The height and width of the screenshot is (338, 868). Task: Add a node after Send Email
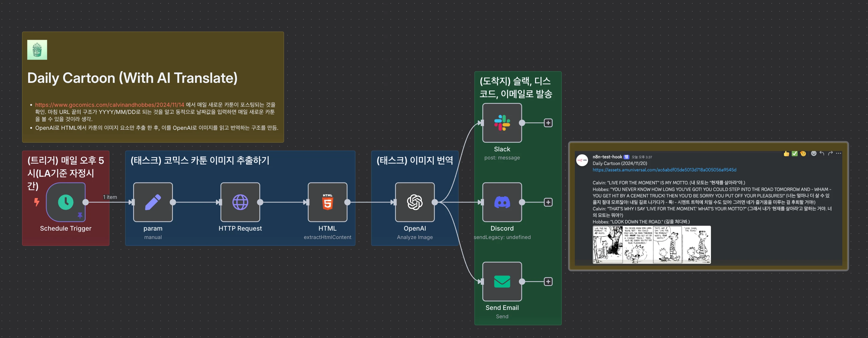548,281
